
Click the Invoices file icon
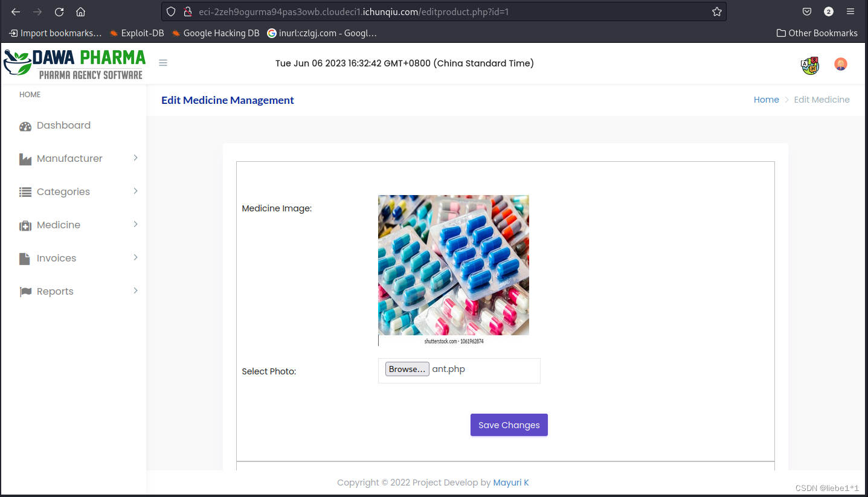point(25,258)
